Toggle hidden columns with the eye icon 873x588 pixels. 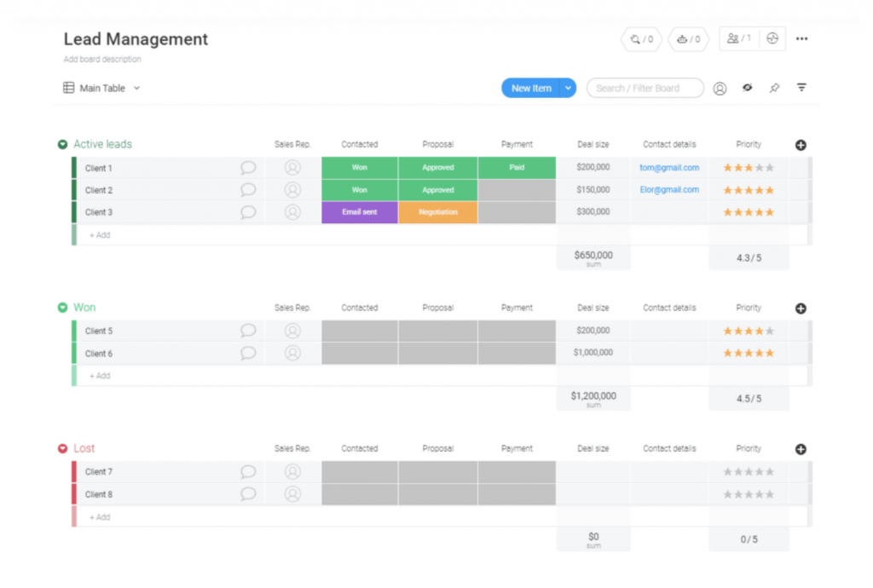[x=747, y=88]
